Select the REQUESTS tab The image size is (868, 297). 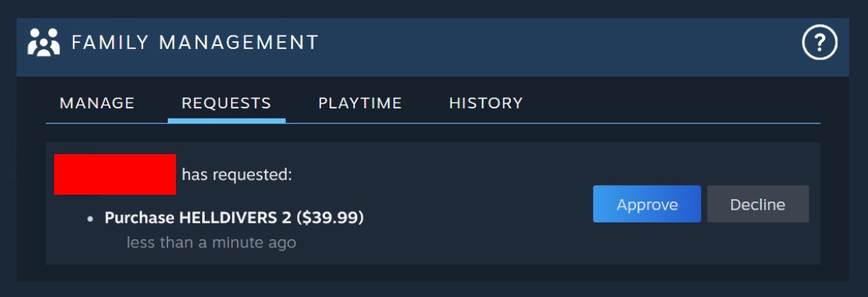pyautogui.click(x=226, y=104)
